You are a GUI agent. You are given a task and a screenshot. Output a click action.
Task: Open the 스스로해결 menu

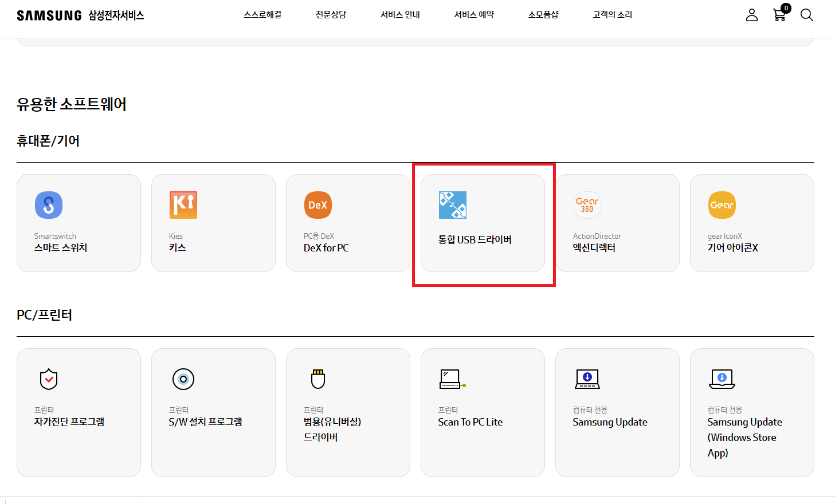[x=262, y=15]
